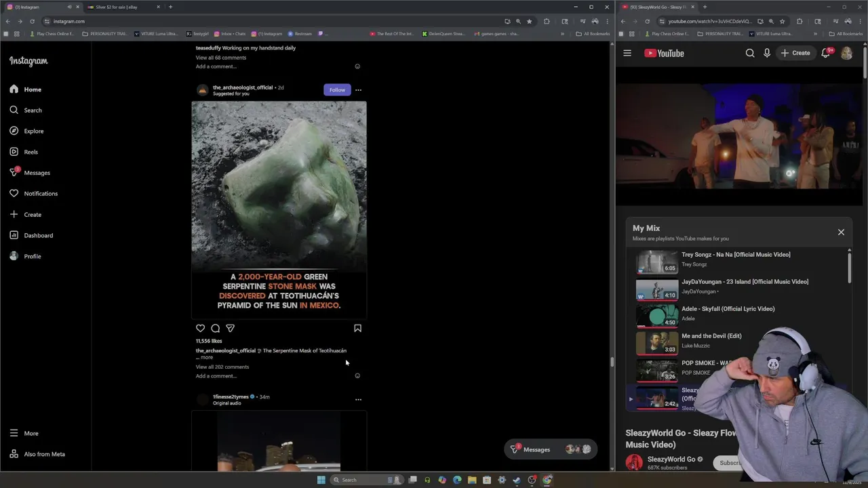Click 'Add a comment' under the mask post
The width and height of the screenshot is (868, 488).
pyautogui.click(x=216, y=376)
